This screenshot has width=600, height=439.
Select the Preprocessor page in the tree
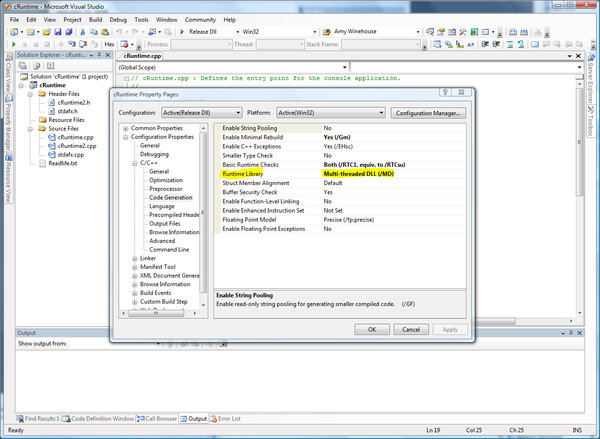[x=166, y=189]
